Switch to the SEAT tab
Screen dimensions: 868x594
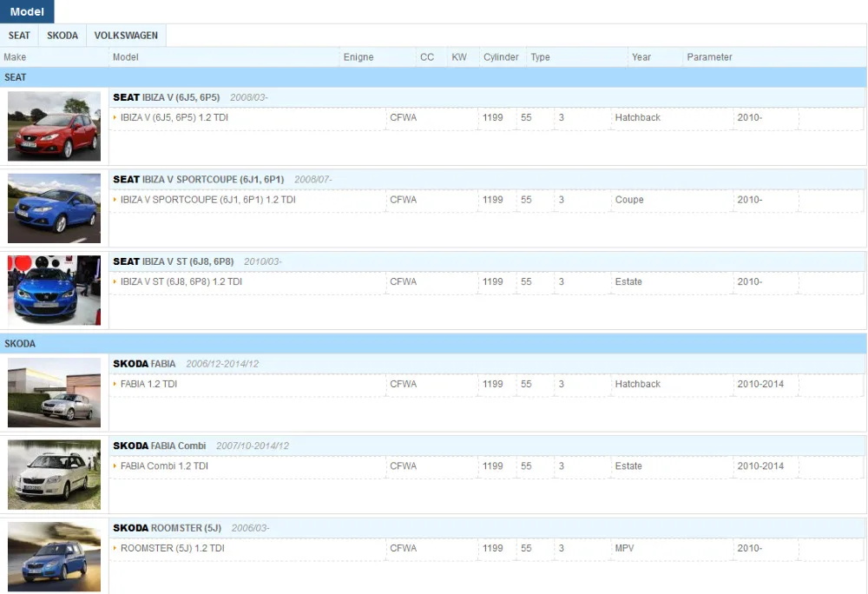pos(19,36)
